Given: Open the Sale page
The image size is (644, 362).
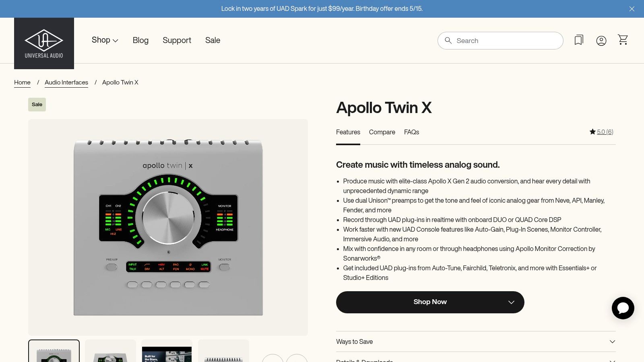Looking at the screenshot, I should click(x=213, y=40).
